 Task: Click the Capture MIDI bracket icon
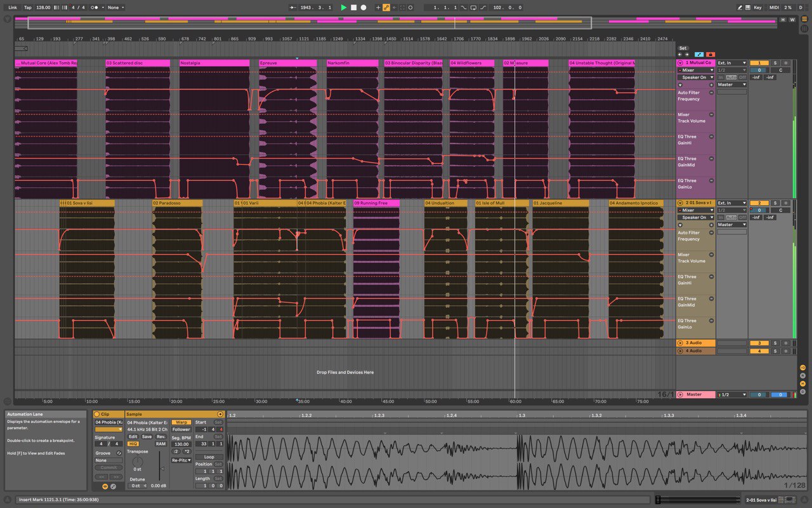coord(402,8)
